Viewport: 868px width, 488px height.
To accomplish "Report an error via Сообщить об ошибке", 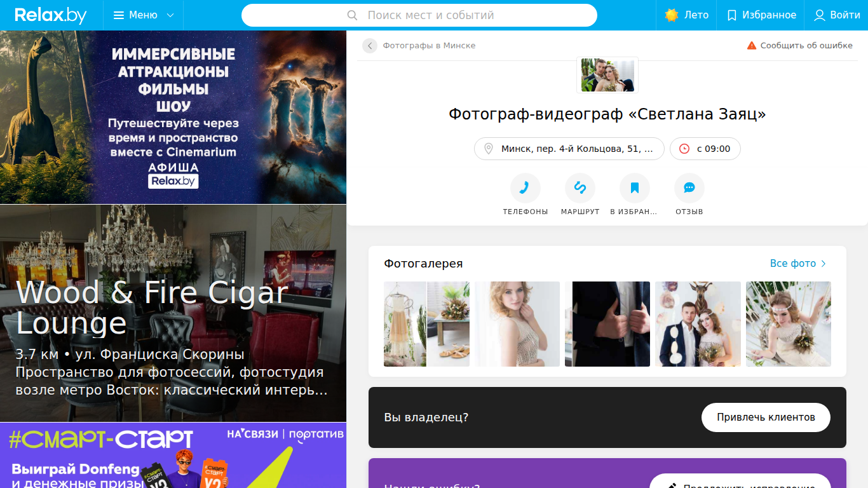I will pos(799,46).
